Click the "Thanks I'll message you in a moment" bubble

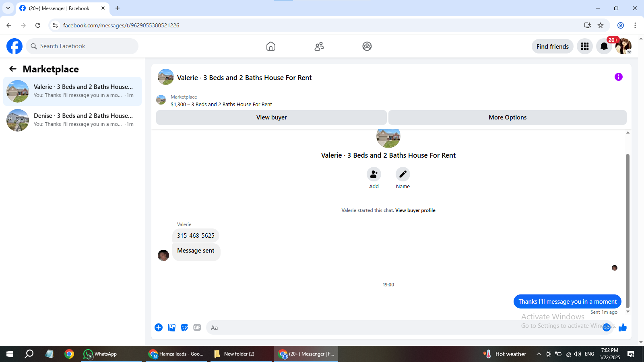pos(568,302)
